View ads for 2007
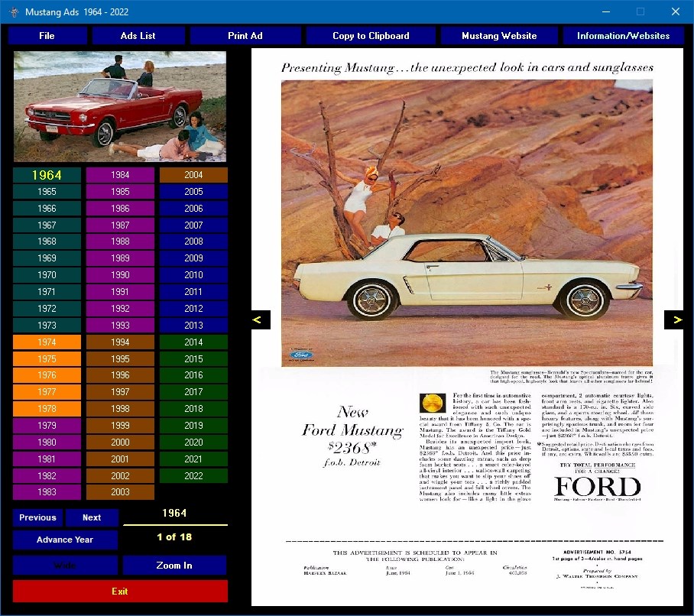 pyautogui.click(x=194, y=225)
